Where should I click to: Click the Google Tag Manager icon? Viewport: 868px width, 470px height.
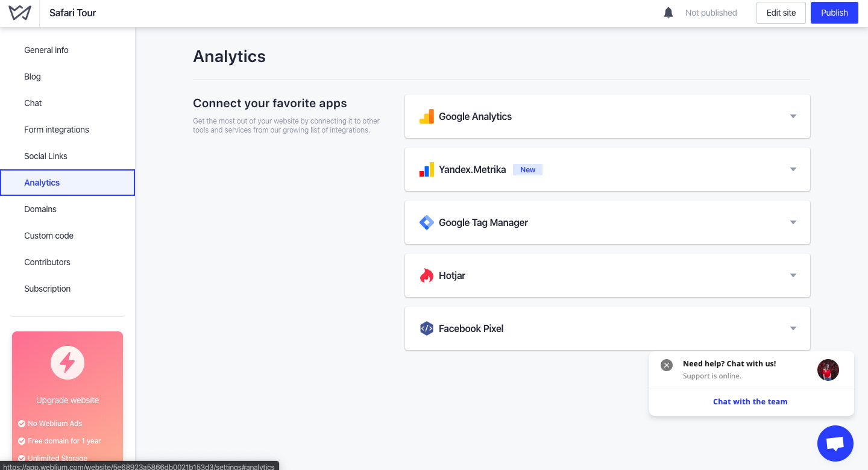pyautogui.click(x=427, y=222)
